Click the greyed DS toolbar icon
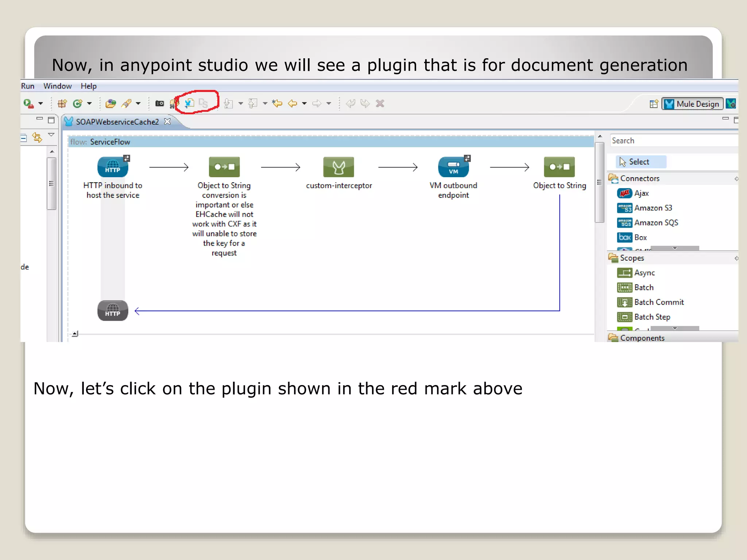 point(203,104)
